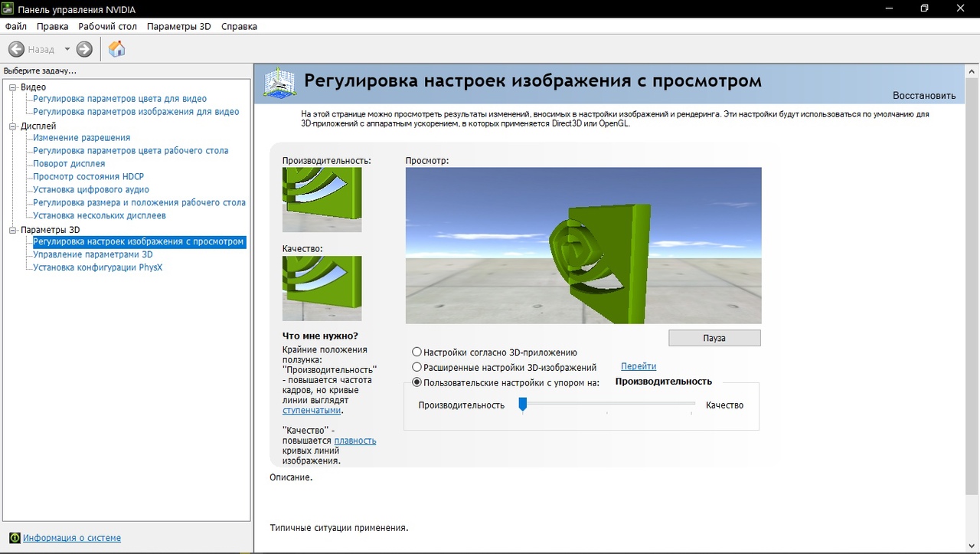This screenshot has width=980, height=554.
Task: Open the 'Справка' menu
Action: click(x=239, y=26)
